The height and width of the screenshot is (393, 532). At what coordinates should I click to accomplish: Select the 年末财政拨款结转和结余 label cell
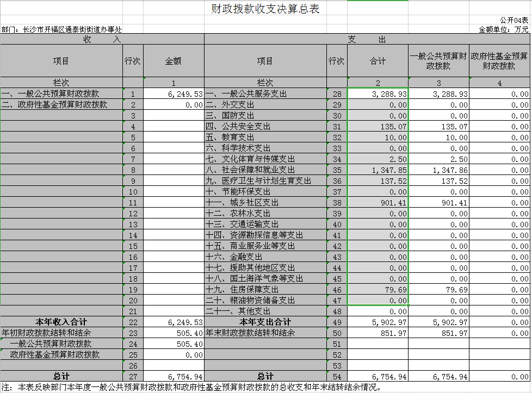coord(265,333)
